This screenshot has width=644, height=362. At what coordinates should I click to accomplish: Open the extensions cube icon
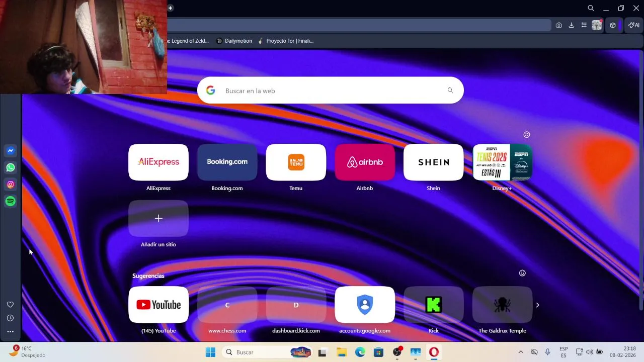[x=613, y=25]
